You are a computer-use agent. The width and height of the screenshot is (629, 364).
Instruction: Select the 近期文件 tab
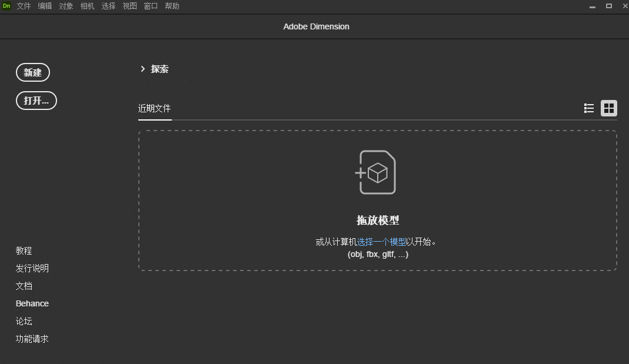(x=154, y=109)
